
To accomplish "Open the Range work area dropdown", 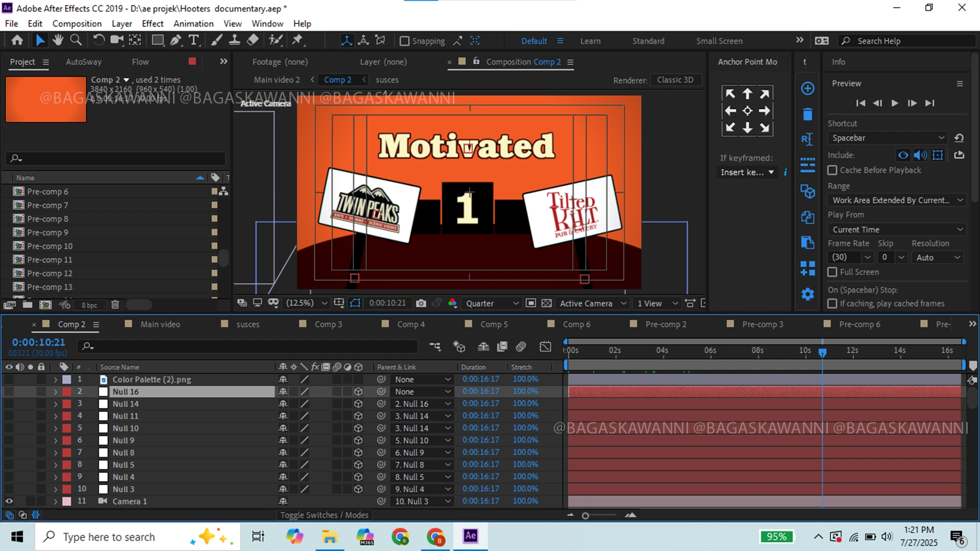I will click(x=897, y=200).
